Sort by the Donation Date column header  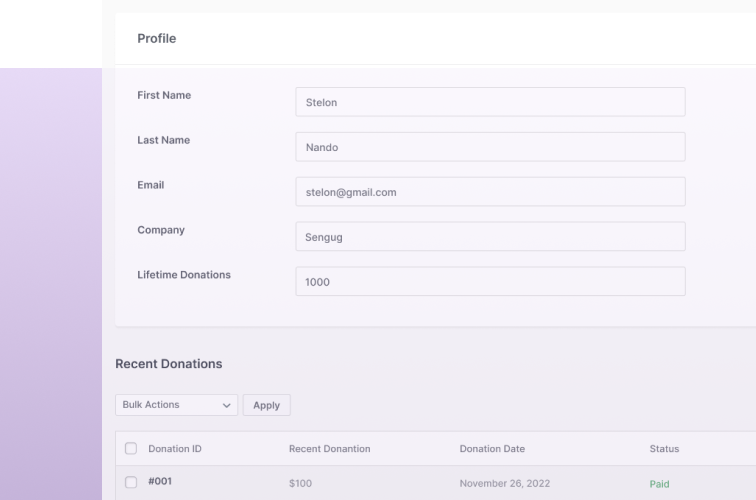pos(492,449)
